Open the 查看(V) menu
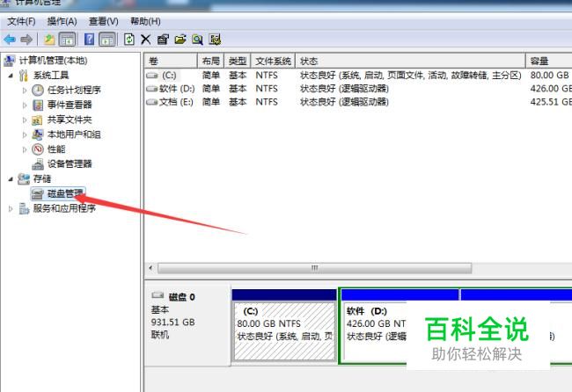Image resolution: width=572 pixels, height=392 pixels. point(104,21)
